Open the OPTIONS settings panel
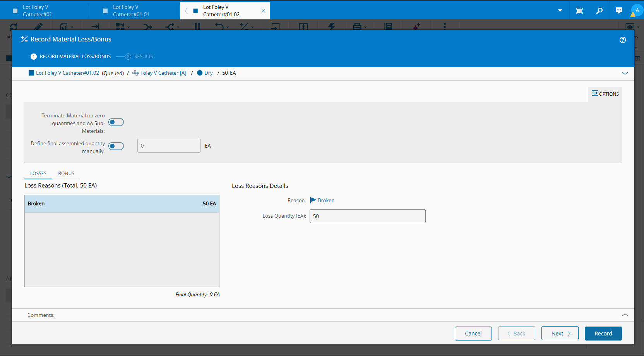 pyautogui.click(x=605, y=94)
